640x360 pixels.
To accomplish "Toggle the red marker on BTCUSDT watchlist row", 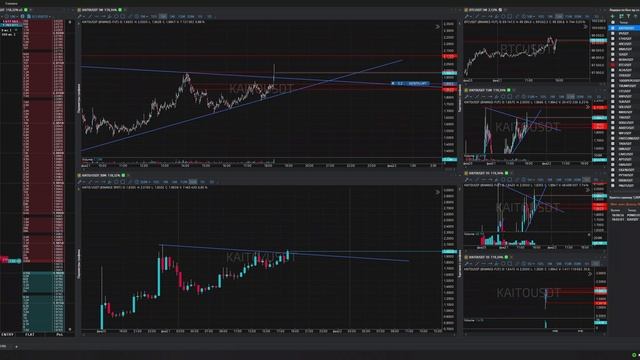I will coord(613,65).
